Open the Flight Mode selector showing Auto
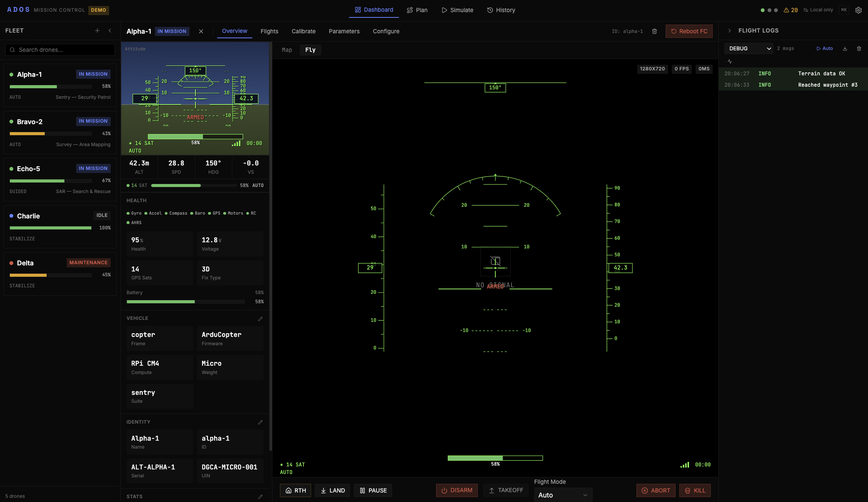The width and height of the screenshot is (868, 502). (563, 495)
